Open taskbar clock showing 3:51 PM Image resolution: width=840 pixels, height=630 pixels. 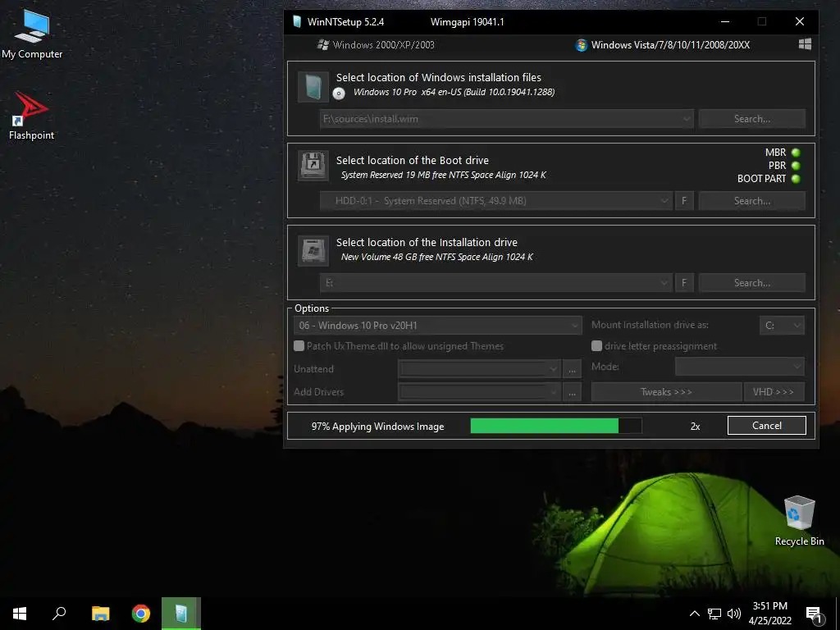click(769, 614)
